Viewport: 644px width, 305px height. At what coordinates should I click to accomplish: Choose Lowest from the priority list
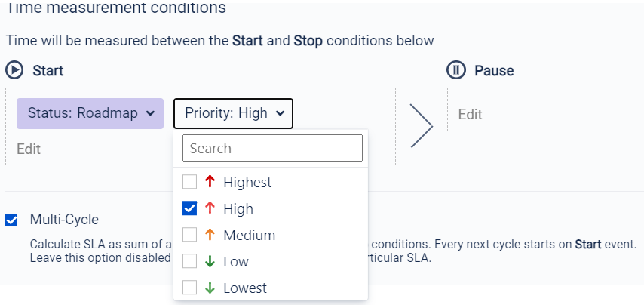[244, 288]
